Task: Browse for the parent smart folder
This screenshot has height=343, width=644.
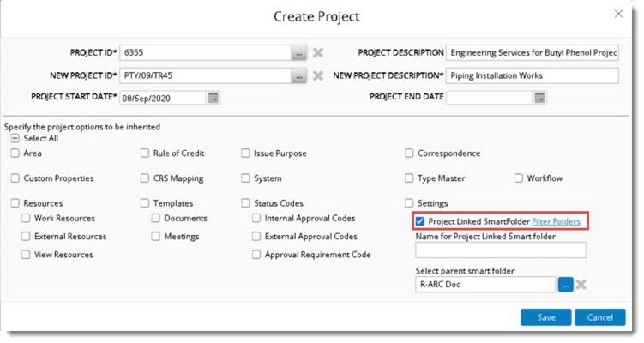Action: point(566,285)
